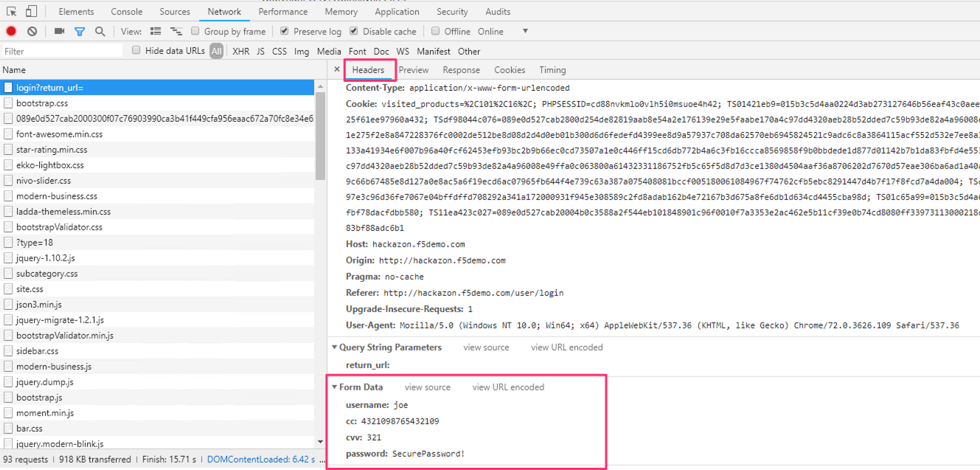Select the login?return_url= request
980x470 pixels.
[158, 87]
